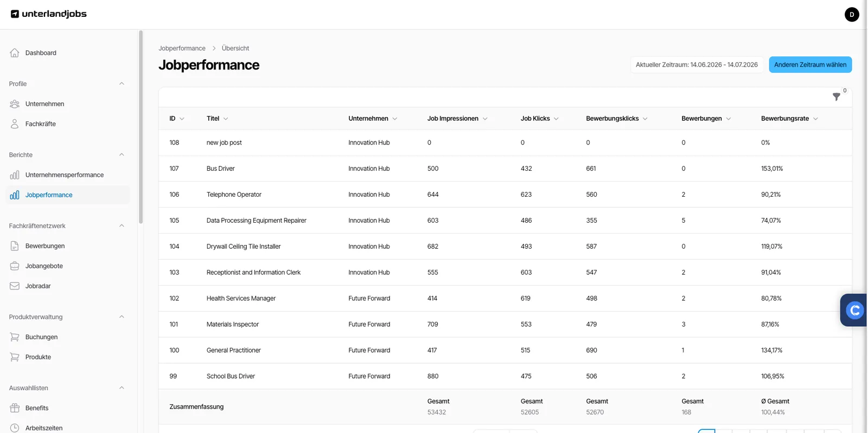
Task: Click the "Materials Inspector" title cell
Action: pyautogui.click(x=233, y=325)
